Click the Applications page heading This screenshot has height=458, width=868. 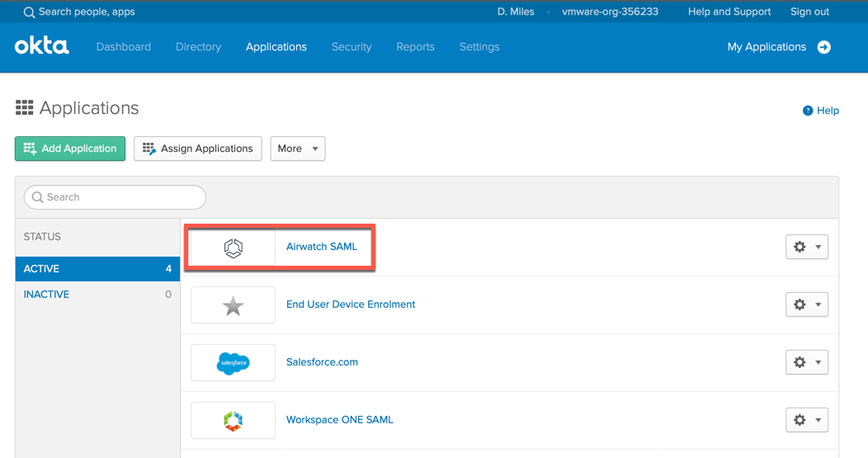coord(89,108)
